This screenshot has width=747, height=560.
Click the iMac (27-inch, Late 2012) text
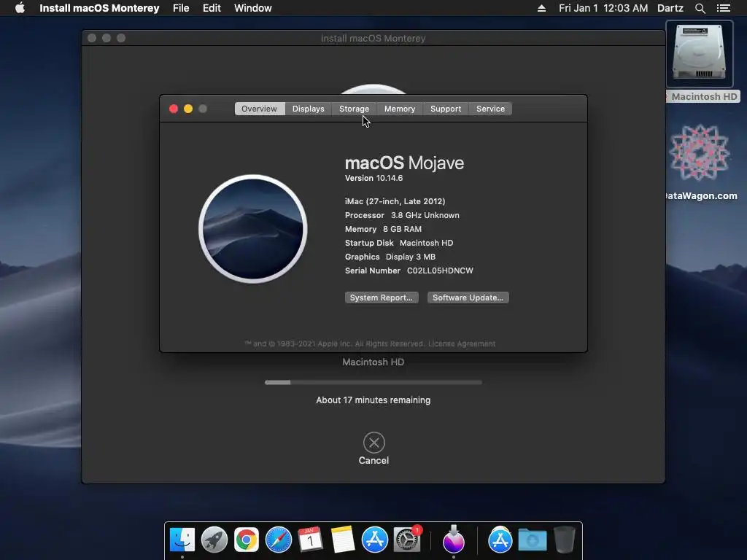pyautogui.click(x=395, y=201)
